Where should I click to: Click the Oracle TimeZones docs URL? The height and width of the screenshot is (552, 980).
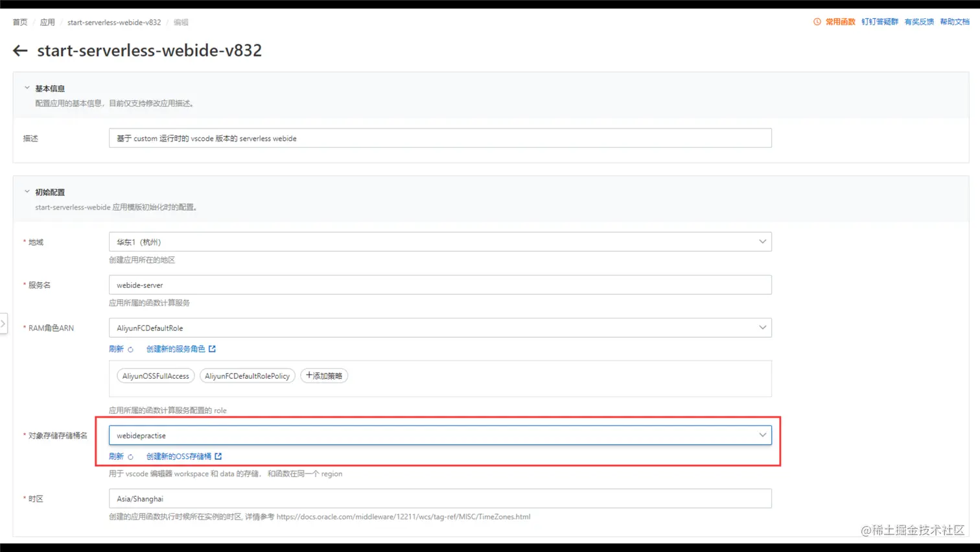(x=403, y=517)
